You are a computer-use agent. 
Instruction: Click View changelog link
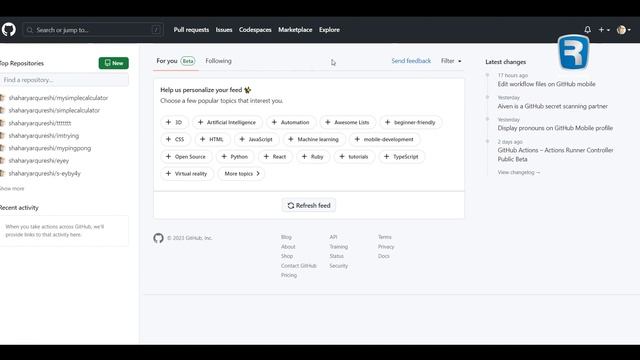[x=518, y=172]
